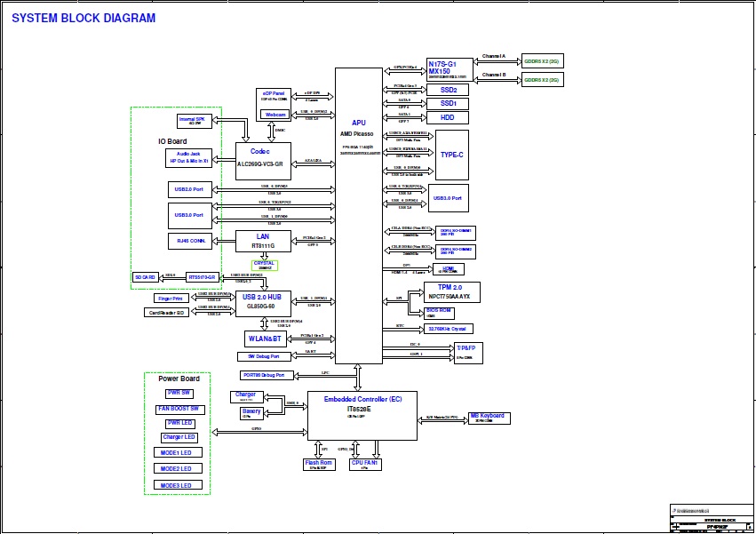The width and height of the screenshot is (756, 534).
Task: Select the LAN RT8111G block
Action: [x=263, y=241]
